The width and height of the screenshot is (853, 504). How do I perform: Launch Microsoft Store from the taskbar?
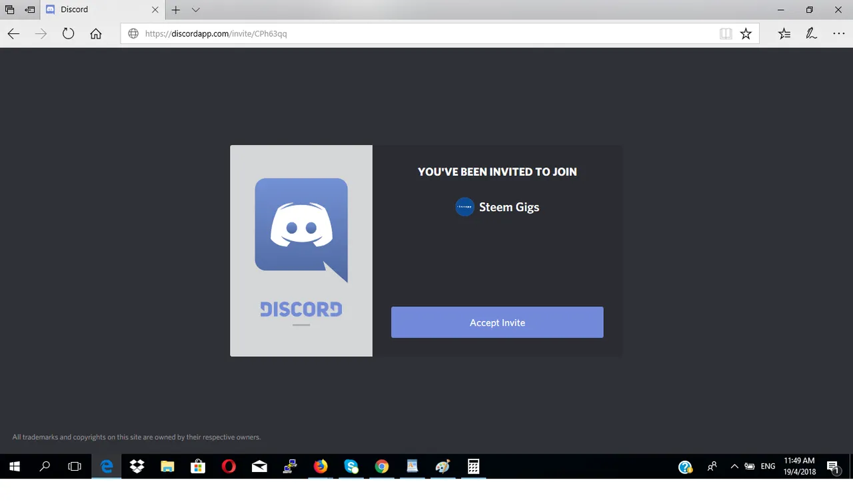click(198, 467)
